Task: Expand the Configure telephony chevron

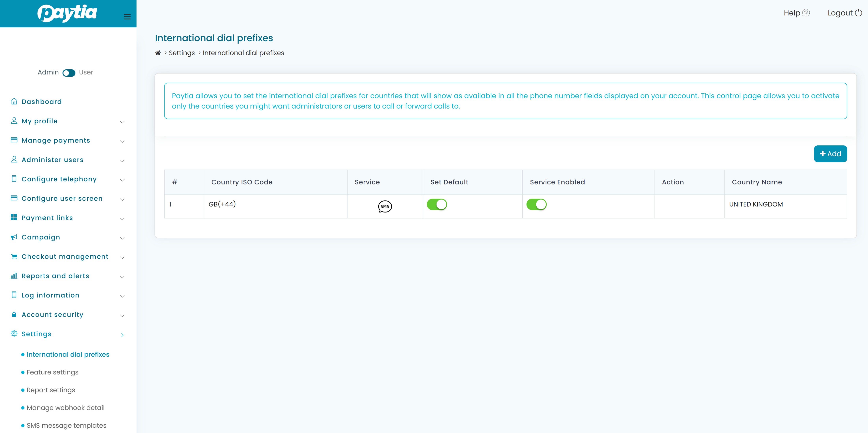Action: tap(122, 180)
